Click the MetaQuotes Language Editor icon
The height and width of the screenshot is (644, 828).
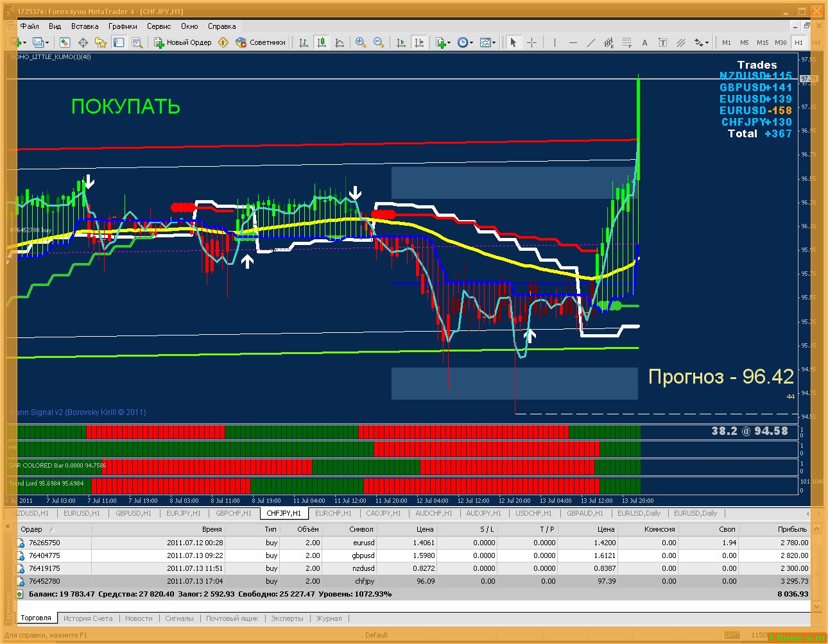[x=223, y=42]
